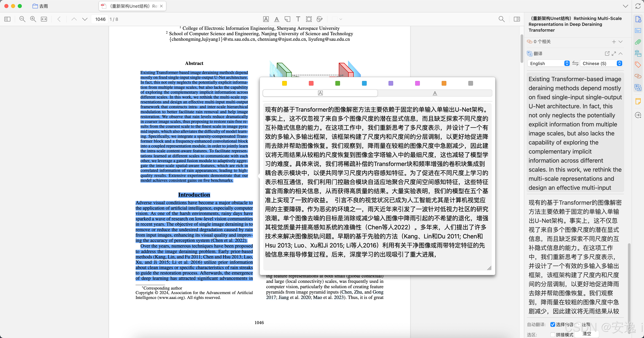Click the 清空 clear button
Image resolution: width=644 pixels, height=338 pixels.
click(586, 334)
